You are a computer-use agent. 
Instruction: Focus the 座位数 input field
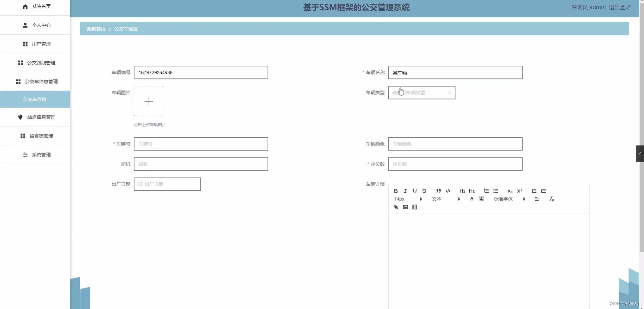(x=455, y=164)
